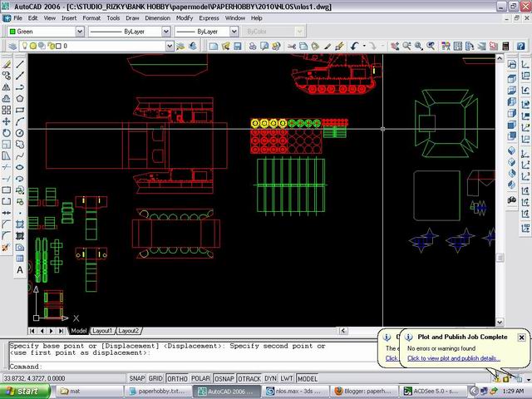This screenshot has height=399, width=532.
Task: Toggle POLAR tracking
Action: pyautogui.click(x=200, y=378)
